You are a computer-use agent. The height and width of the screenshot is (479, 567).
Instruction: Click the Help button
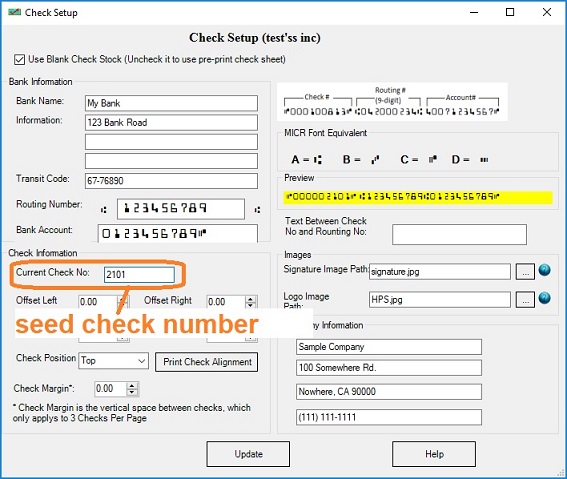[x=434, y=454]
